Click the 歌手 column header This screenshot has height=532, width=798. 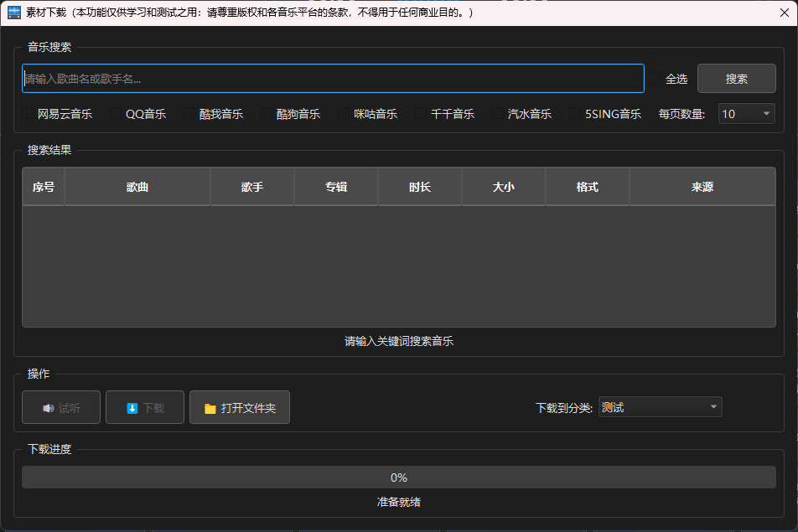coord(252,187)
